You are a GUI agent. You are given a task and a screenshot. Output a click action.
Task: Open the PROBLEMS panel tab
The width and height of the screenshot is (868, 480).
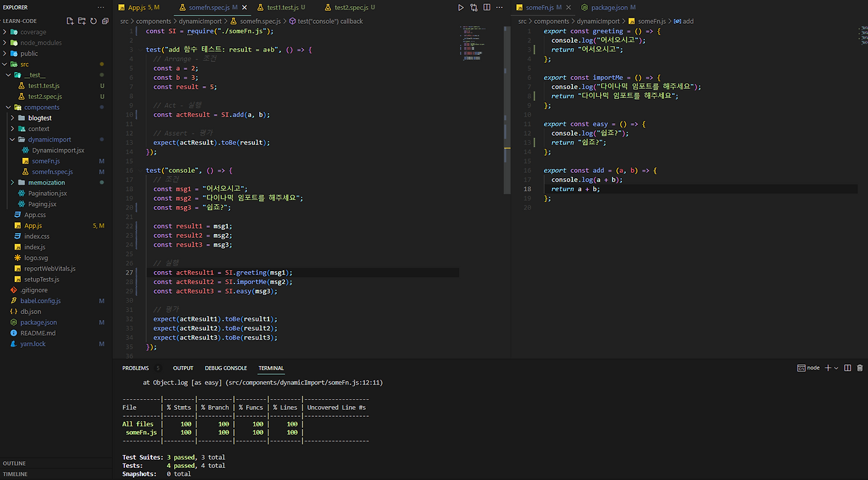[x=135, y=368]
